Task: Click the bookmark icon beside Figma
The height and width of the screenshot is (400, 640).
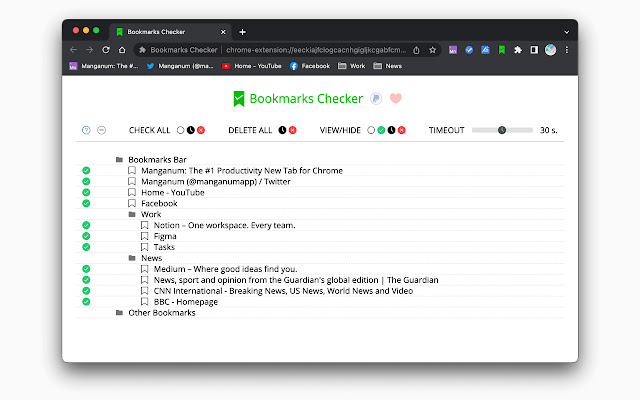Action: pos(144,236)
